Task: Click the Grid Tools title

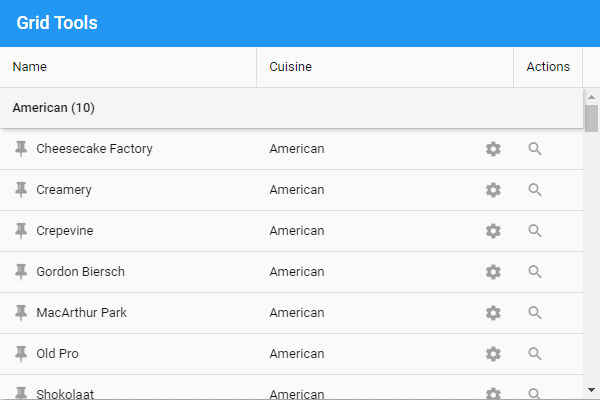Action: pos(57,23)
